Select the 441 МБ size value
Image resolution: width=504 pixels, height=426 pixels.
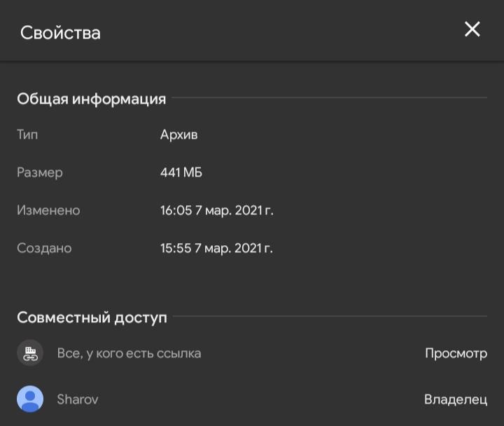point(181,172)
